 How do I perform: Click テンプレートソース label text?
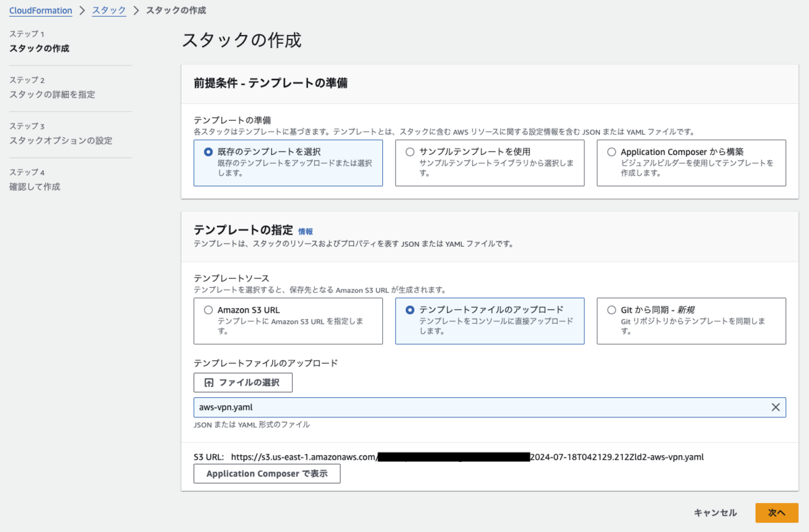(231, 278)
